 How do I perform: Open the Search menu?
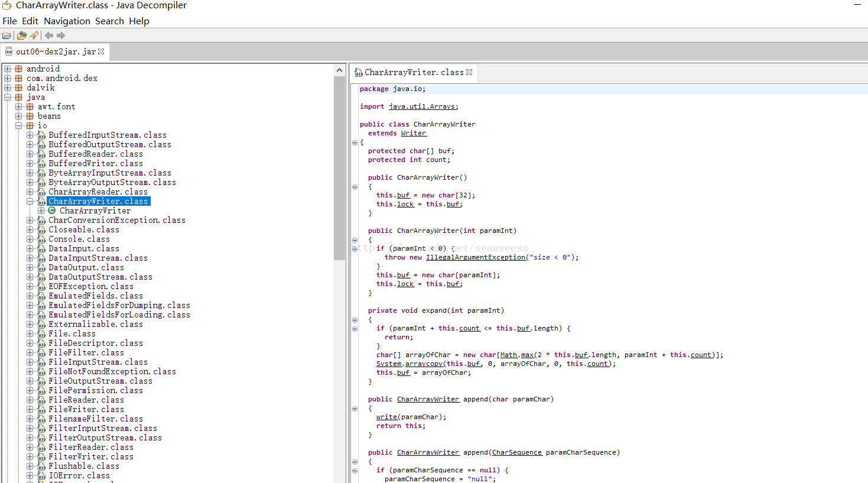(x=109, y=21)
